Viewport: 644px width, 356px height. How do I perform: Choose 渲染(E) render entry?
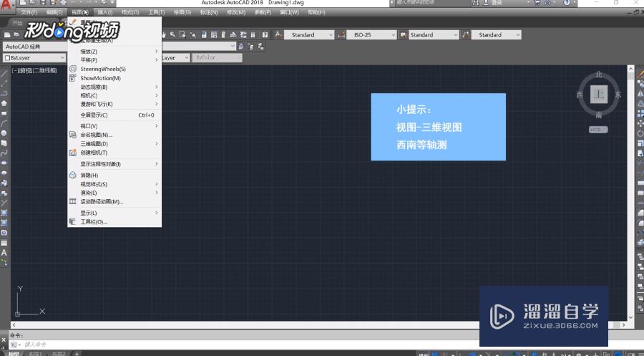tap(114, 193)
